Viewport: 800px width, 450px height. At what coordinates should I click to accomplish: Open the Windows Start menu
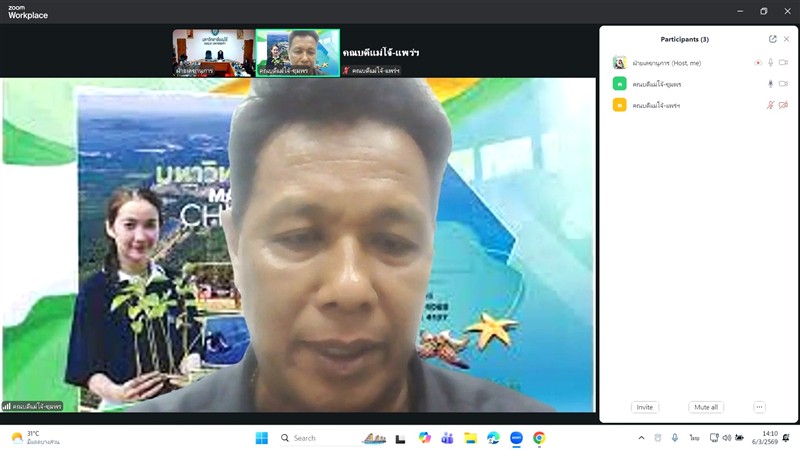click(x=262, y=438)
